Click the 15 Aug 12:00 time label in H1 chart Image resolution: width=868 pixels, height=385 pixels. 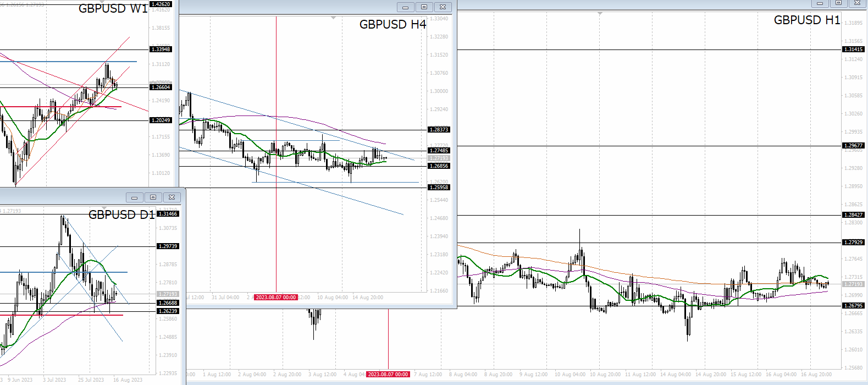[746, 375]
